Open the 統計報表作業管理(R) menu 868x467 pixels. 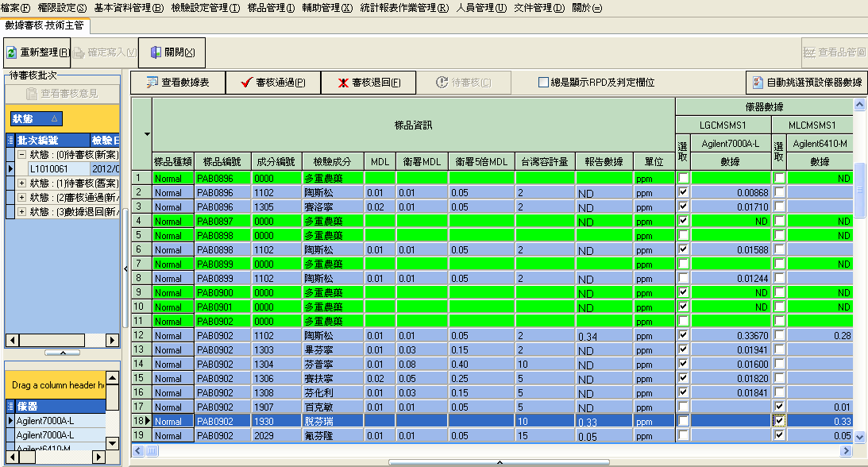pos(404,8)
